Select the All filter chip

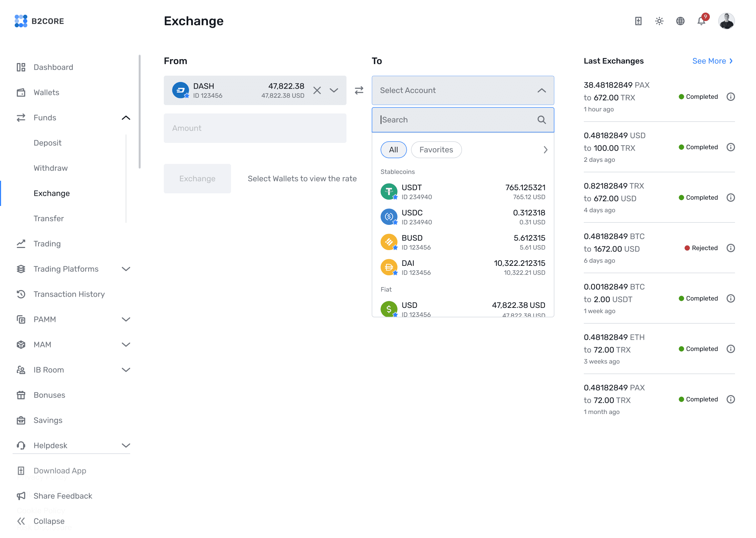[393, 150]
